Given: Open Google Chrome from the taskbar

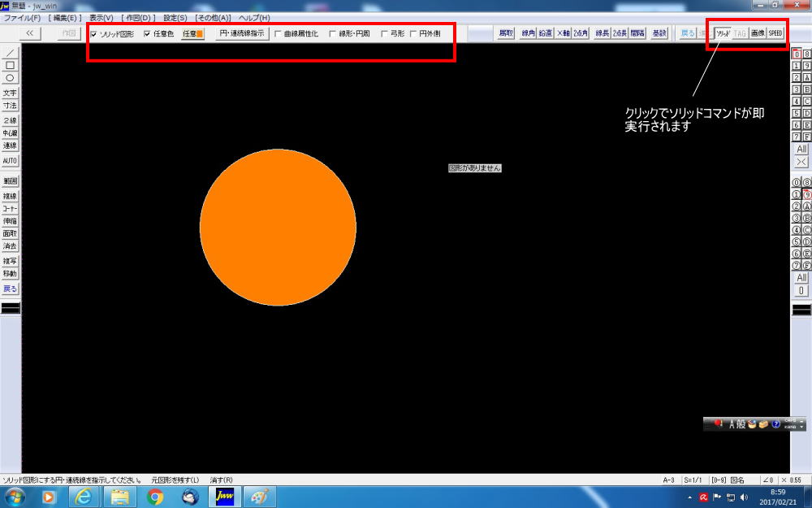Looking at the screenshot, I should 155,497.
